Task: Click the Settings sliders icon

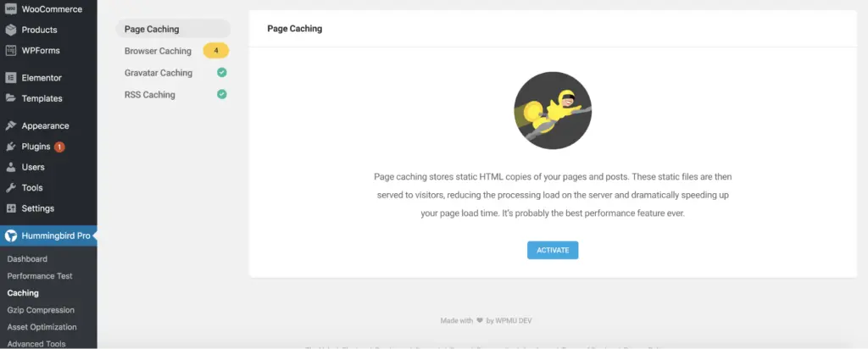Action: 10,208
